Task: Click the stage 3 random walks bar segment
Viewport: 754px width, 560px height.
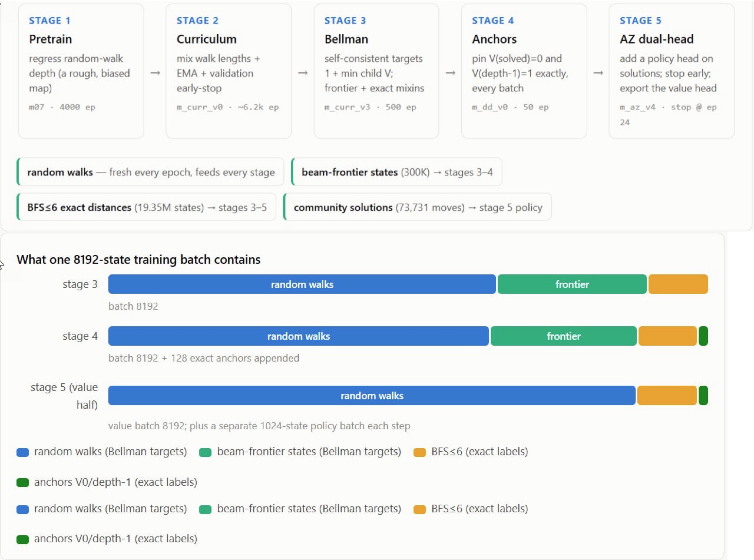Action: pyautogui.click(x=302, y=284)
